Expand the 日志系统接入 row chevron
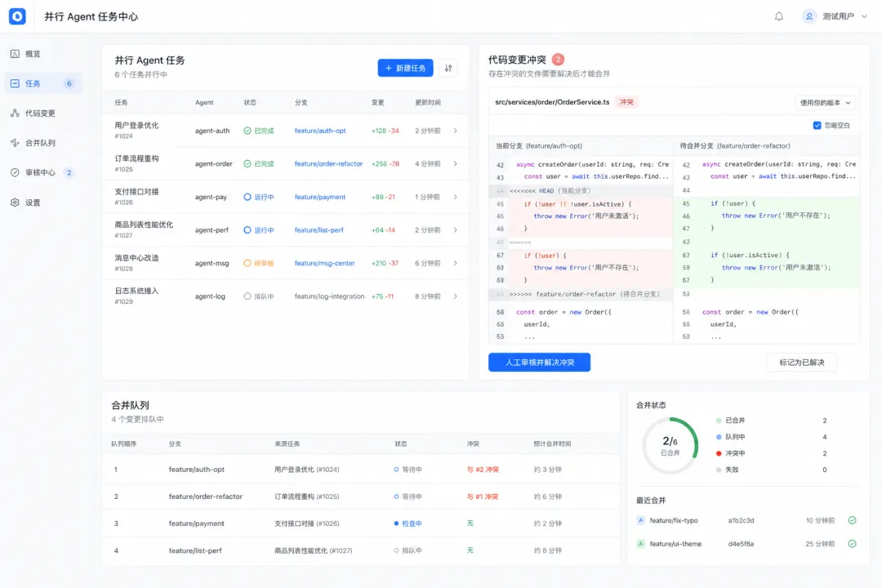882x588 pixels. click(x=455, y=296)
